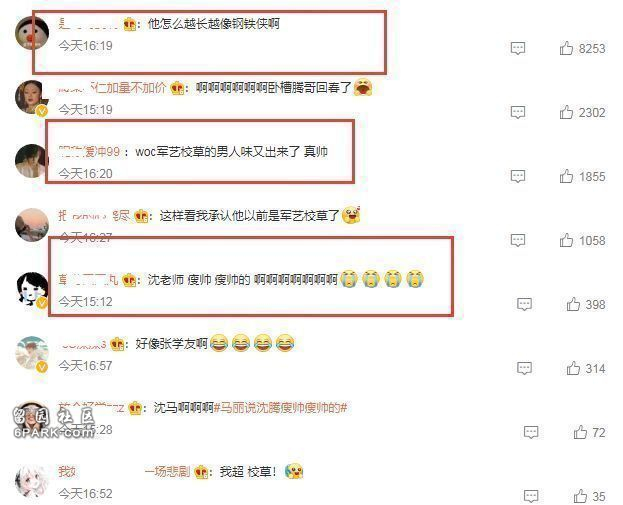Like the comment with 1058 likes
This screenshot has width=623, height=505.
click(x=566, y=240)
